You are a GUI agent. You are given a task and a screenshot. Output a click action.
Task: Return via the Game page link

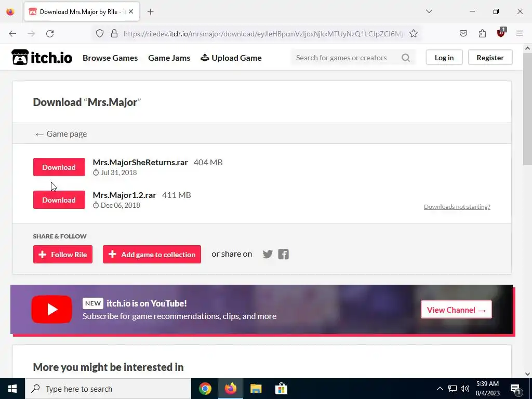(x=61, y=134)
